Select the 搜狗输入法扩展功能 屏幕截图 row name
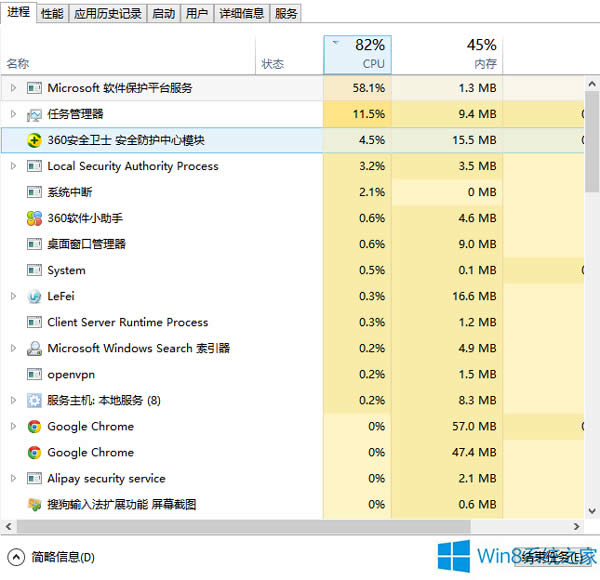This screenshot has width=600, height=580. [x=122, y=505]
